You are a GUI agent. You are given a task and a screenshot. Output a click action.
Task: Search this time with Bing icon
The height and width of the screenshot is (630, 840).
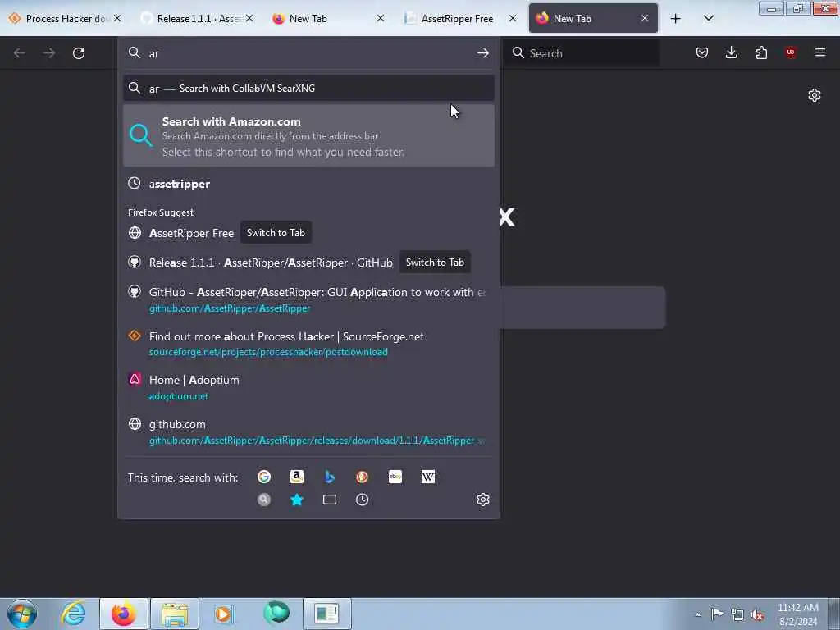(330, 477)
